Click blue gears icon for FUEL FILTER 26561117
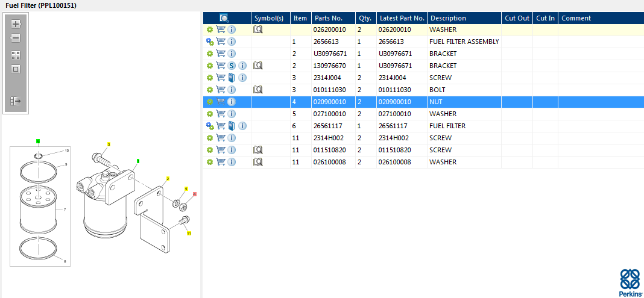The width and height of the screenshot is (644, 298). click(210, 126)
